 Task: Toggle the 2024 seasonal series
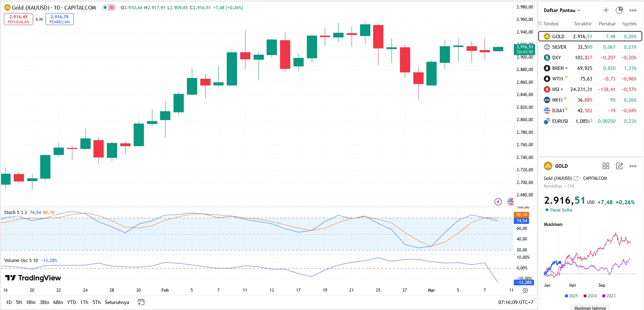pos(590,296)
